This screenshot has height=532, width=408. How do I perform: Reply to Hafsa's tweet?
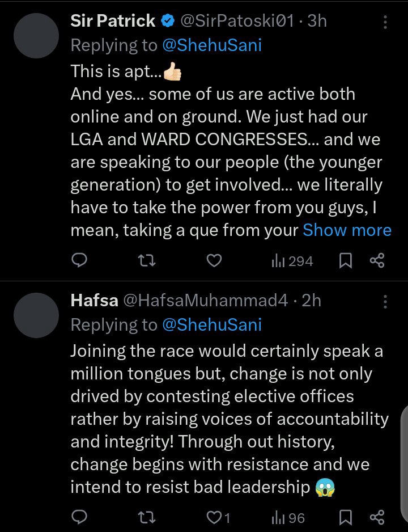point(80,518)
